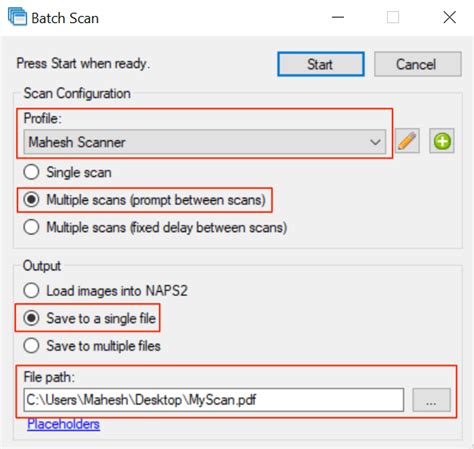Cancel the batch scan dialog
The width and height of the screenshot is (474, 449).
pyautogui.click(x=418, y=64)
